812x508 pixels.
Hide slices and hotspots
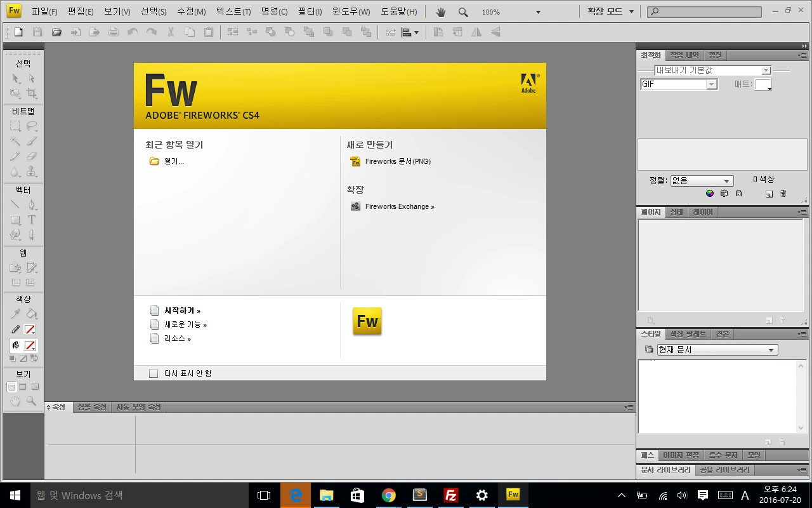click(16, 283)
